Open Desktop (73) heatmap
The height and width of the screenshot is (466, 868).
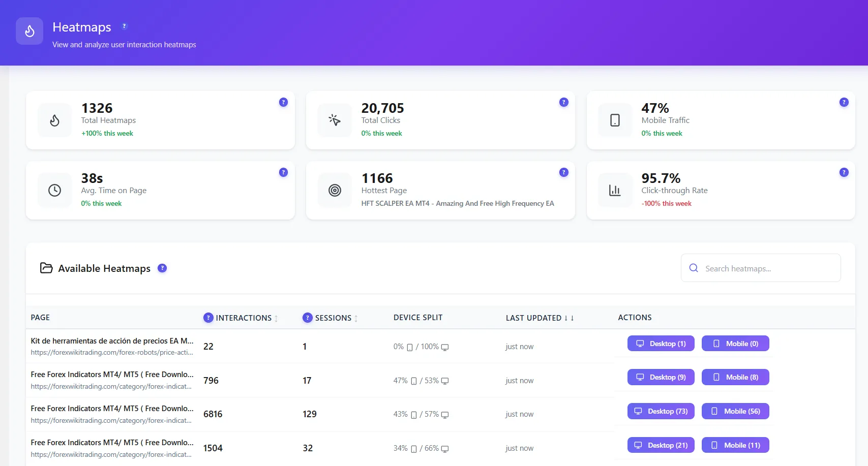point(661,411)
